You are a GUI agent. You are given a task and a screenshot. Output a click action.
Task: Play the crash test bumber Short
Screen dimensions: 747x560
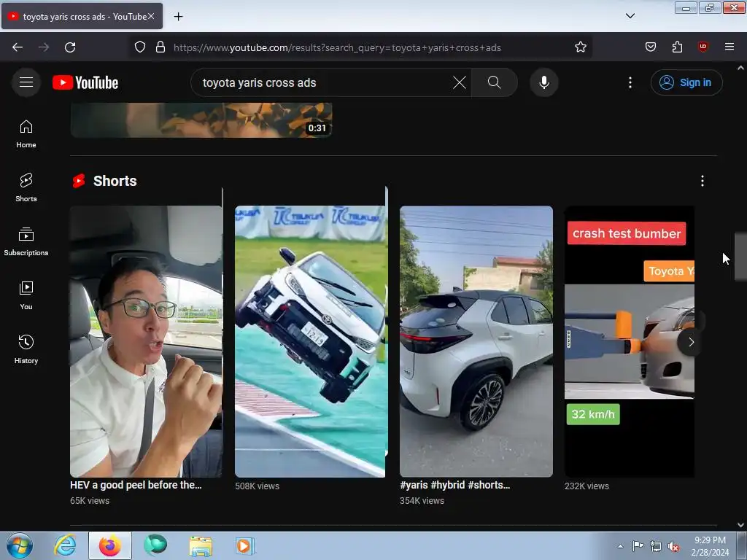coord(630,341)
